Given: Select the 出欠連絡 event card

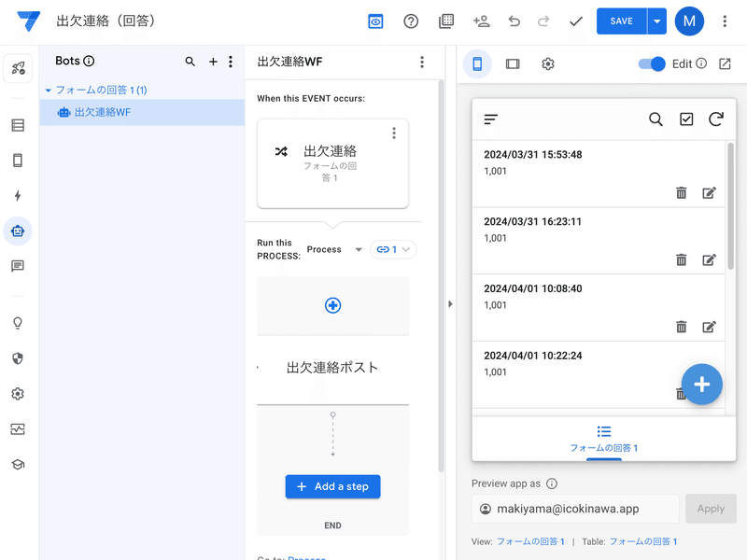Looking at the screenshot, I should point(332,163).
